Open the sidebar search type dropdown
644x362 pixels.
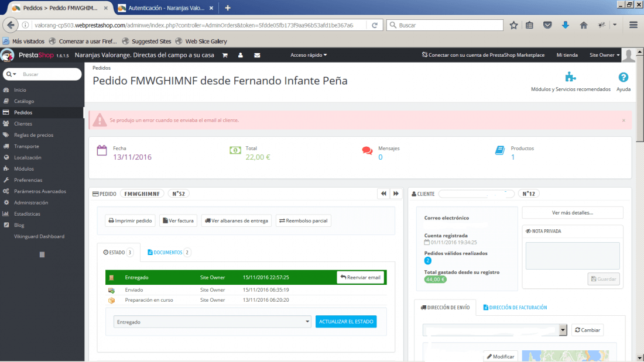(x=11, y=74)
